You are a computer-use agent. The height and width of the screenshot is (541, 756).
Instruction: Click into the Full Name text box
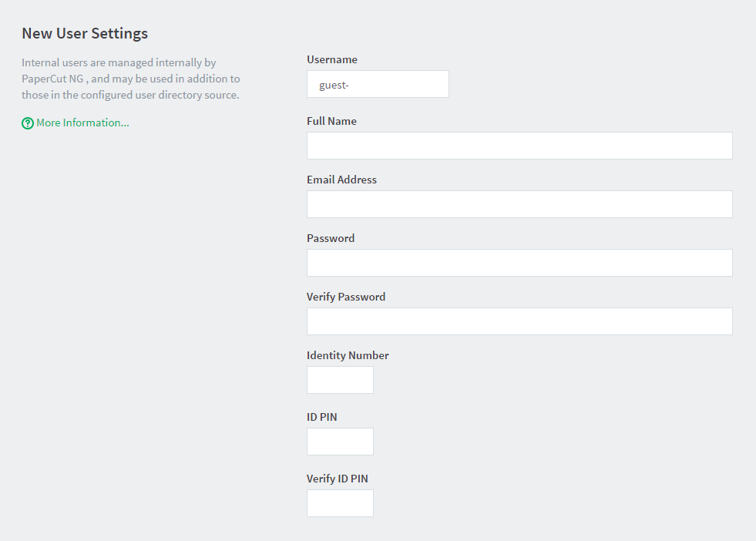tap(519, 146)
